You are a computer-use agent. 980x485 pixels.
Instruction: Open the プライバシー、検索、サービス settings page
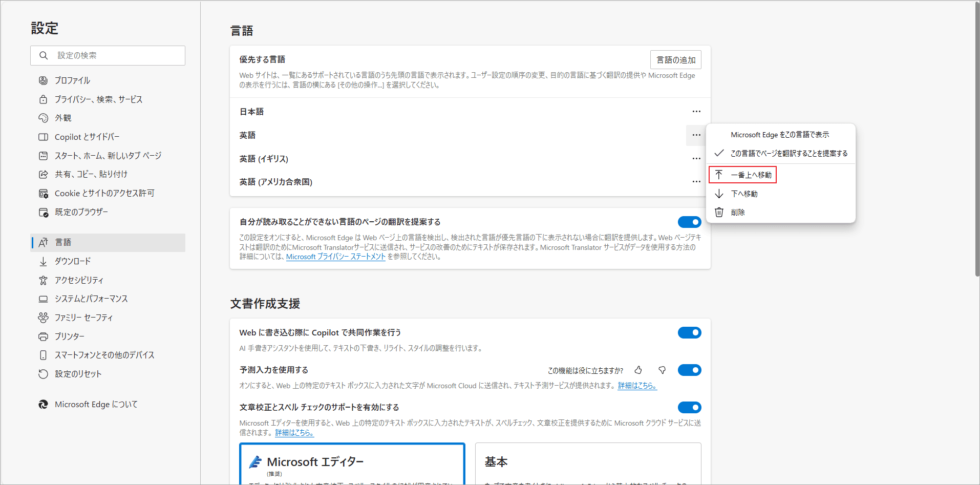point(108,99)
